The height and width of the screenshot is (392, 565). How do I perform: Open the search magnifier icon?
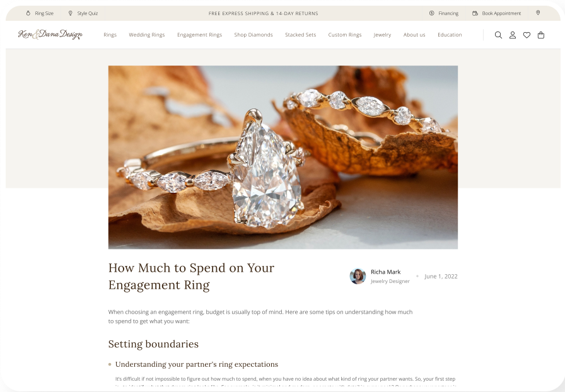pos(498,35)
